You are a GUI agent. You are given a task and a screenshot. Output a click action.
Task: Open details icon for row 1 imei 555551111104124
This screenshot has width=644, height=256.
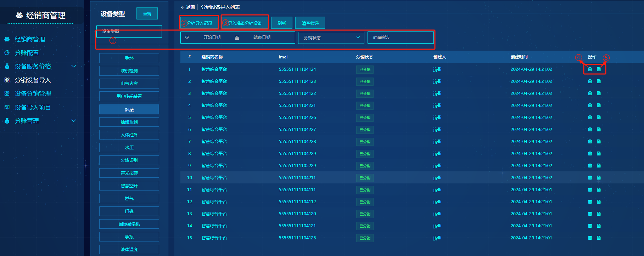tap(599, 69)
